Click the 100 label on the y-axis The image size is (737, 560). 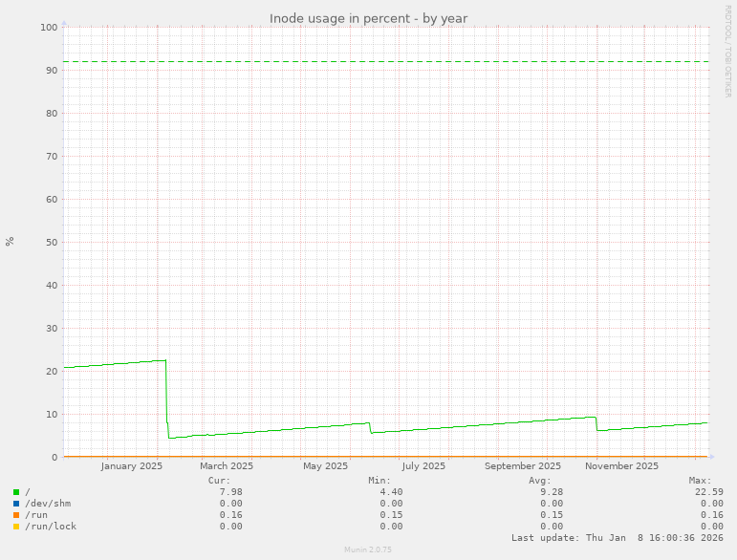49,28
